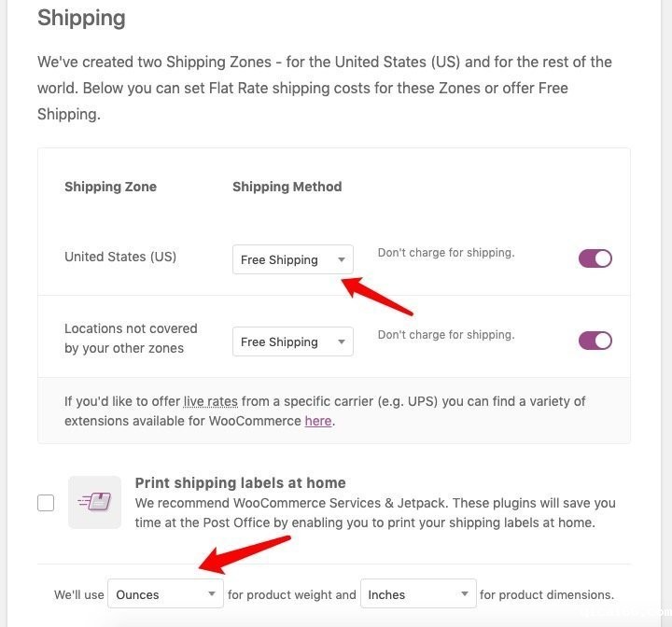The height and width of the screenshot is (627, 672).
Task: Open the WooCommerce extensions "here" link
Action: (x=317, y=421)
